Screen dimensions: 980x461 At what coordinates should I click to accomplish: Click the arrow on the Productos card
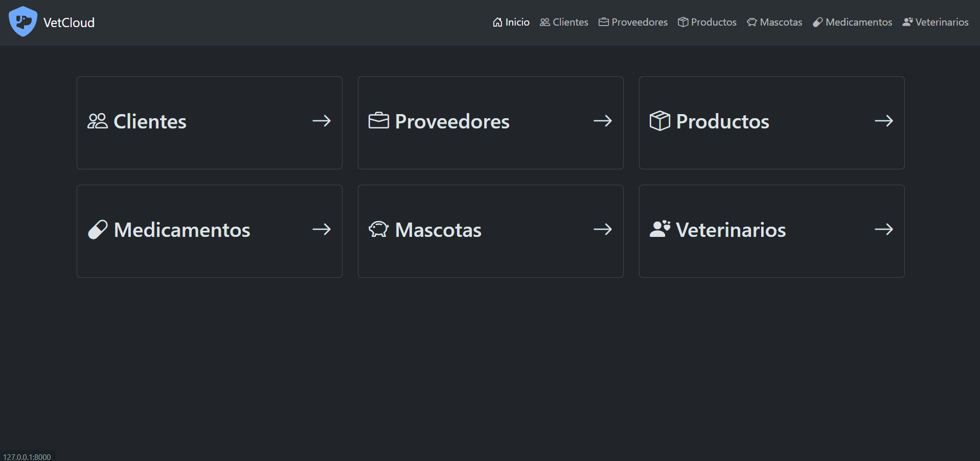(x=884, y=121)
